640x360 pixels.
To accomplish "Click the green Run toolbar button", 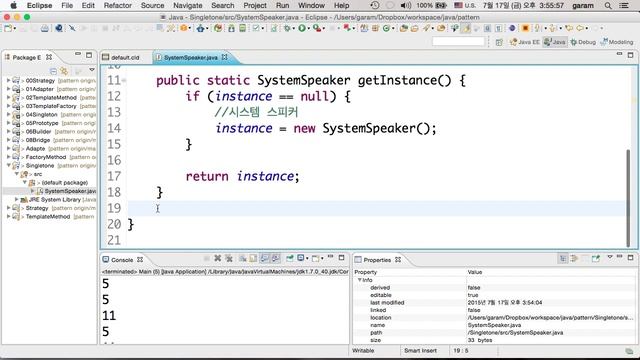I will pos(302,28).
